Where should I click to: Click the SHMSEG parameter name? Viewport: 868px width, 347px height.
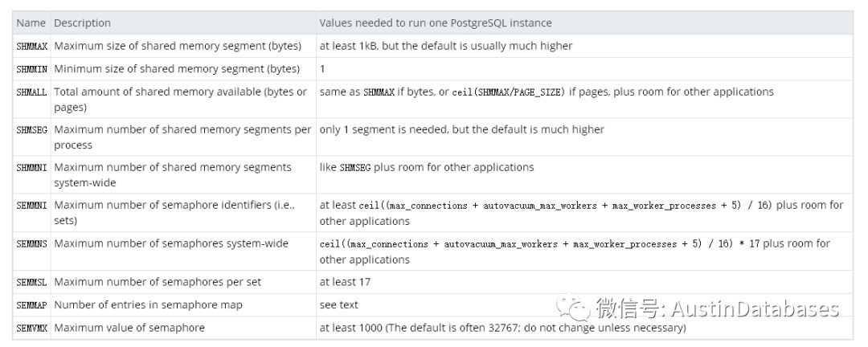click(31, 129)
